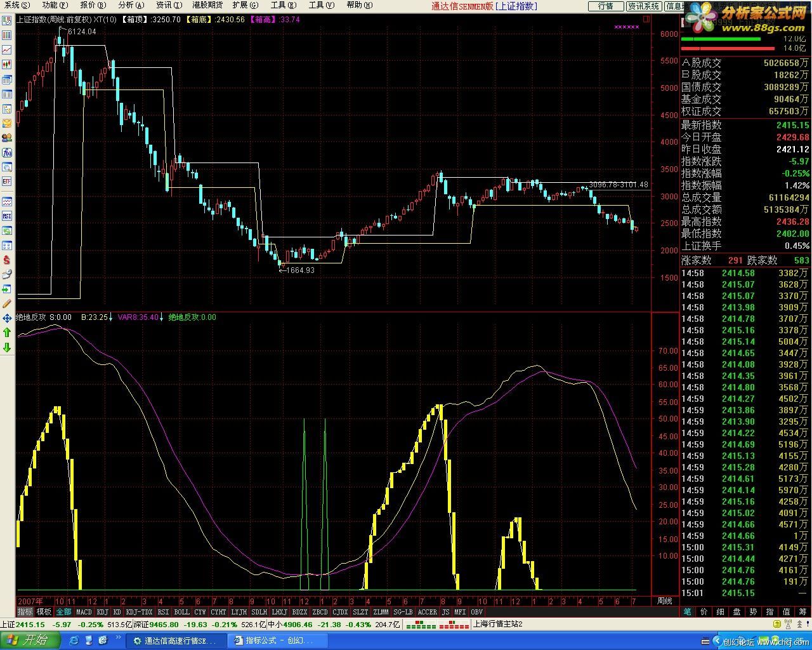Click the down arrow after B:23.25

[111, 317]
